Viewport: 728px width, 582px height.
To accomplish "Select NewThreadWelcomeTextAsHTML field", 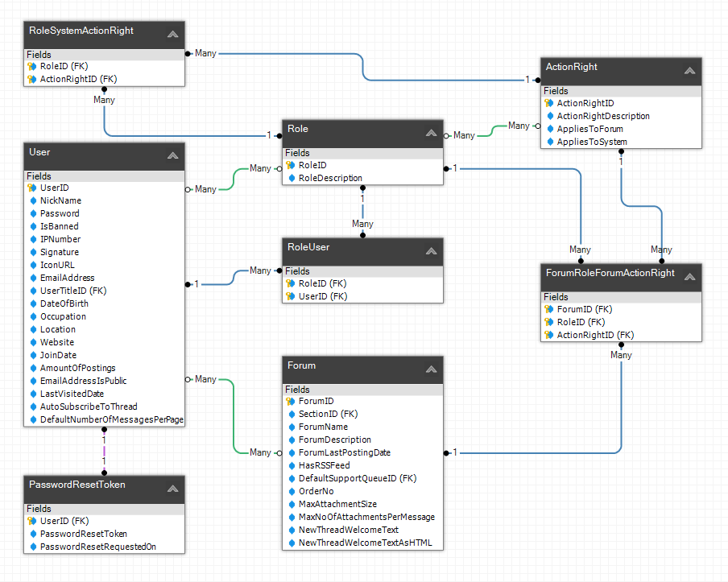I will tap(362, 543).
